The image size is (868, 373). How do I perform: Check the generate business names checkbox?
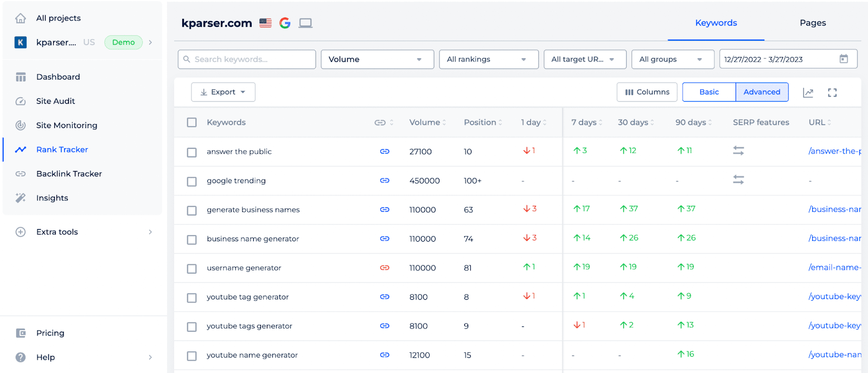pos(192,211)
